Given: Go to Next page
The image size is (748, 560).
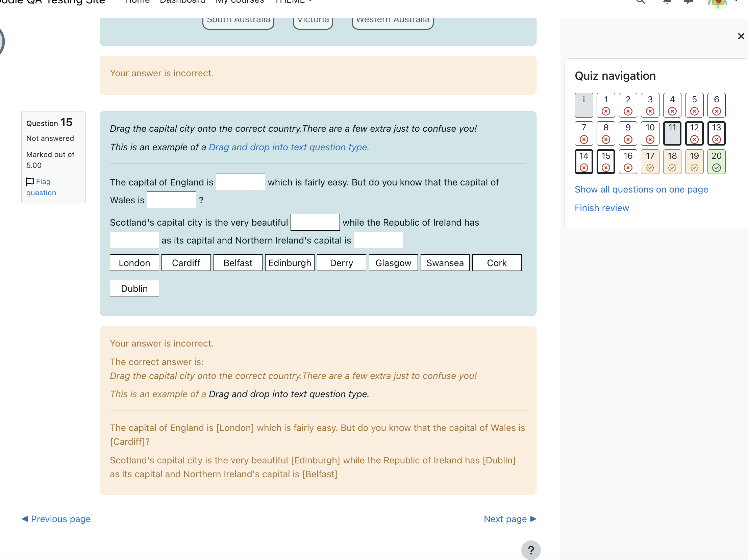Looking at the screenshot, I should (510, 519).
